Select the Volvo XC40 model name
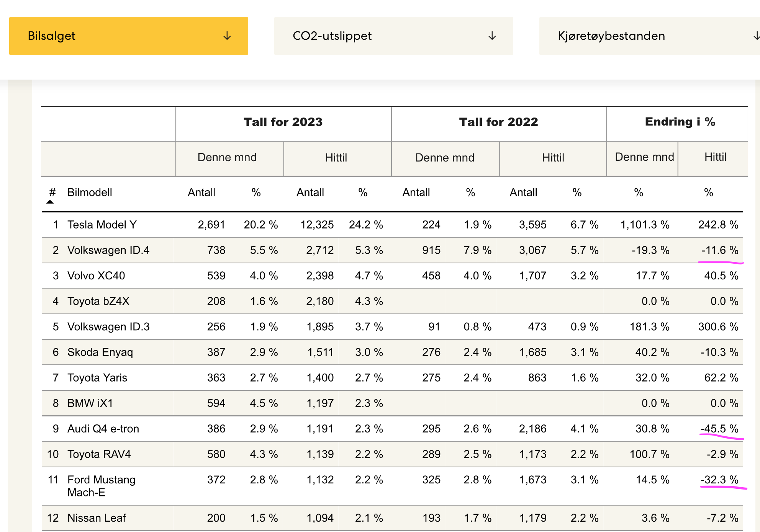 pos(96,276)
